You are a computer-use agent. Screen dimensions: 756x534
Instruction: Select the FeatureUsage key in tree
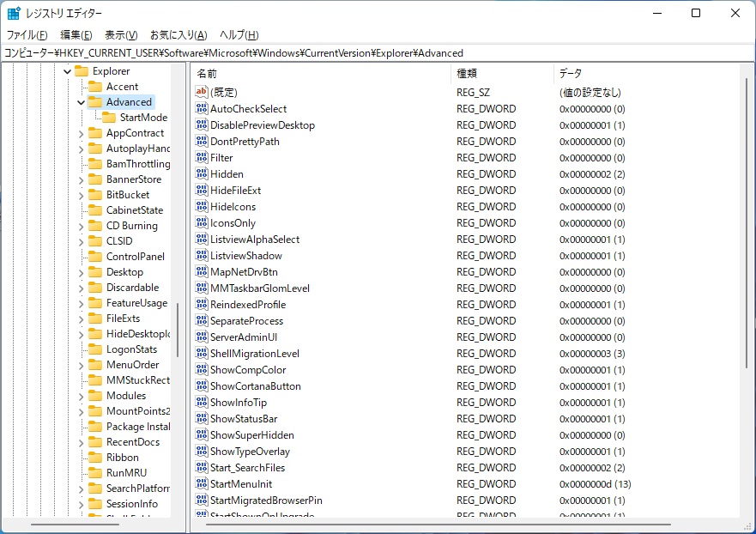(x=137, y=302)
